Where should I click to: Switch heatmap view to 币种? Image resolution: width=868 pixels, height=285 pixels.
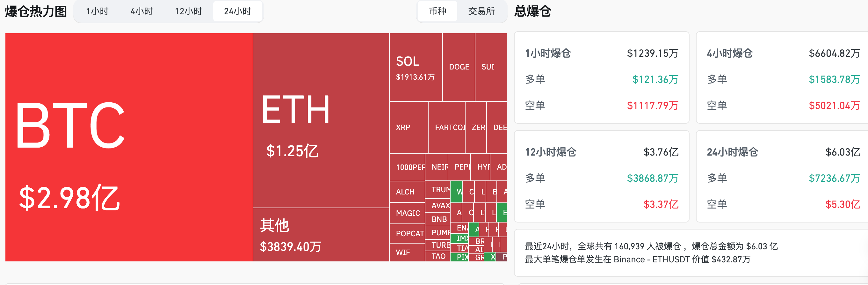(x=438, y=11)
